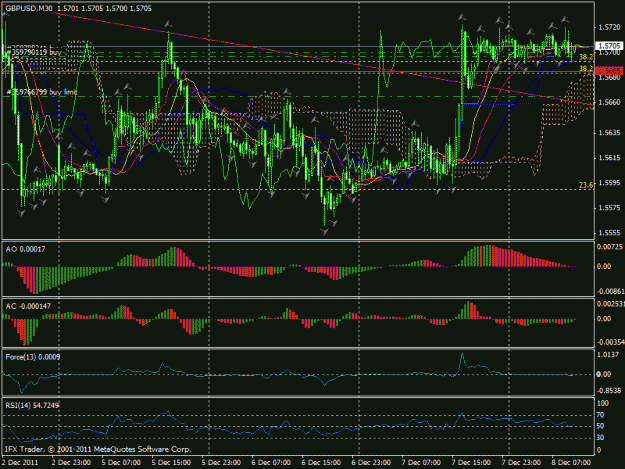
Task: Select the 23.6 Fibonacci level label
Action: 586,185
